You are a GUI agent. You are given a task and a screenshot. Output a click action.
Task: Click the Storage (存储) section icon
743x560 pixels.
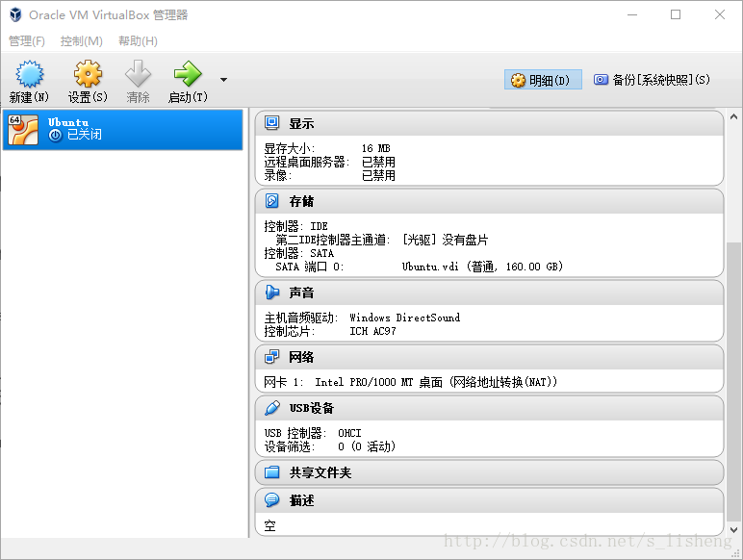coord(272,201)
